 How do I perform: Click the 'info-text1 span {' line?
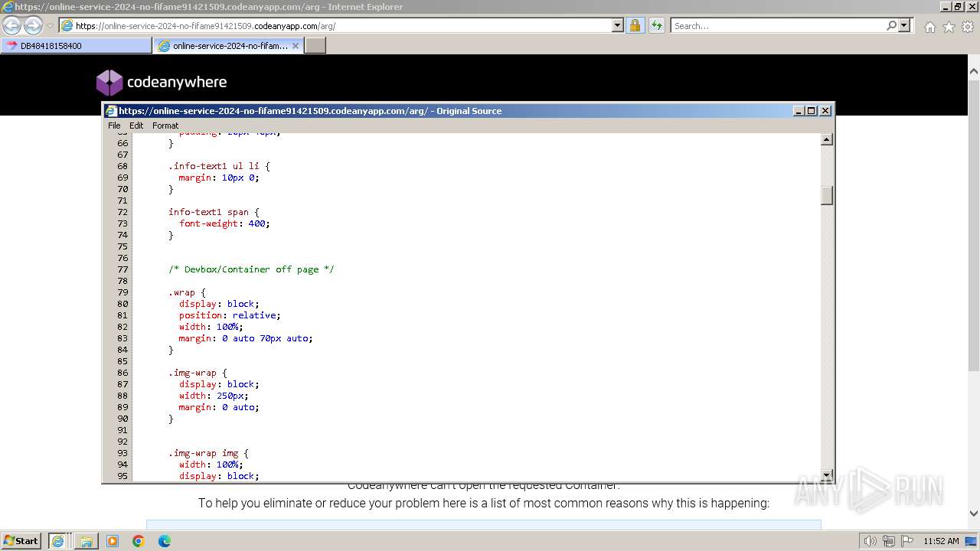click(x=214, y=212)
